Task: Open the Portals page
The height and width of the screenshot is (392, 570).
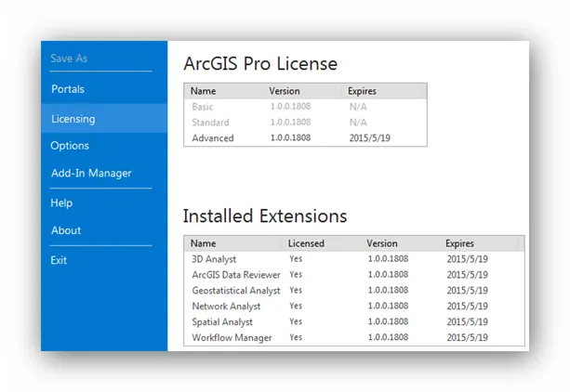Action: coord(68,89)
